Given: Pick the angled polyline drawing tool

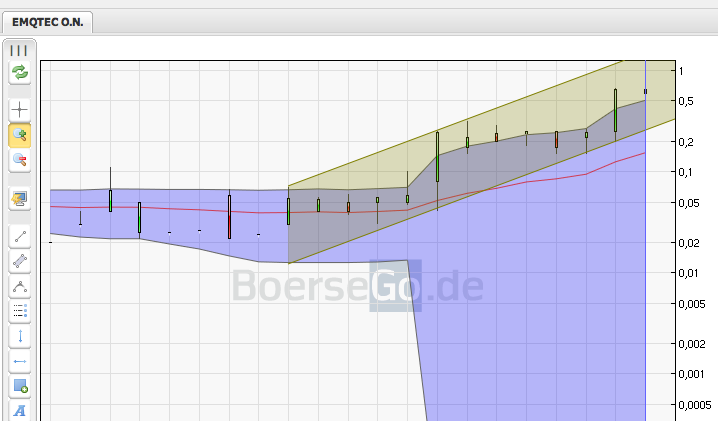Looking at the screenshot, I should click(20, 286).
